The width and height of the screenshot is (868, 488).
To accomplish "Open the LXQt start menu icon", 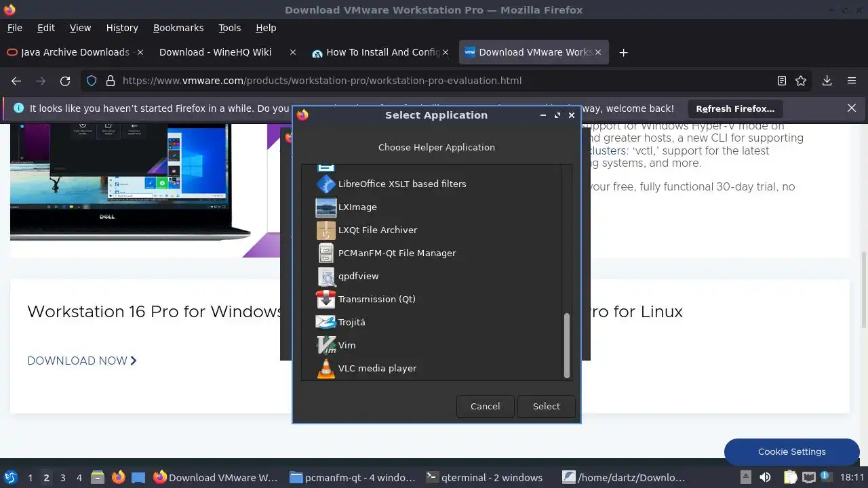I will (10, 477).
